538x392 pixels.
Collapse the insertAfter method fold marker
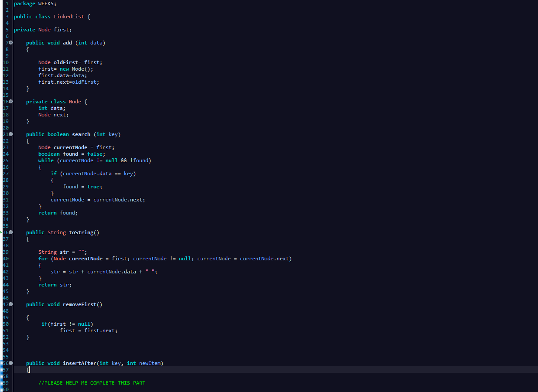click(11, 363)
